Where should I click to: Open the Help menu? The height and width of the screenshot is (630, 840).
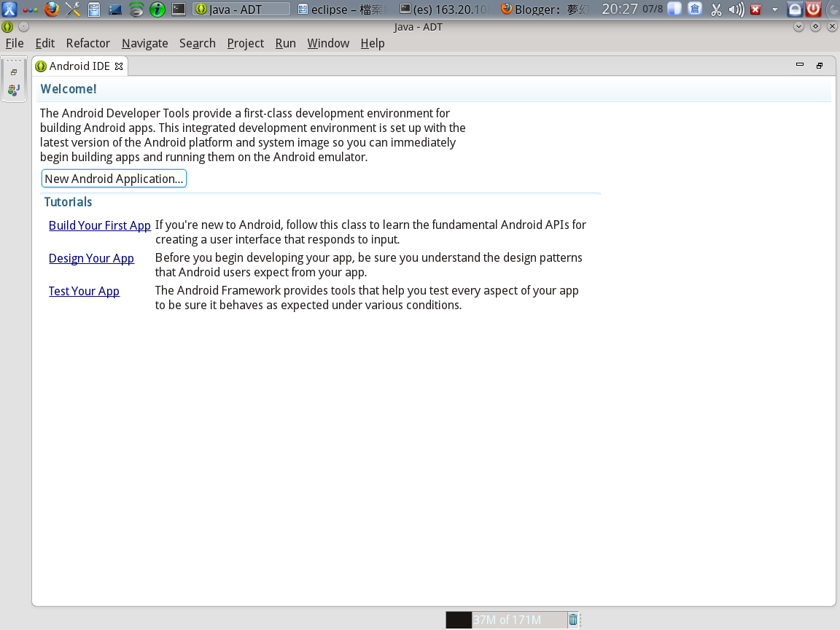(x=373, y=44)
